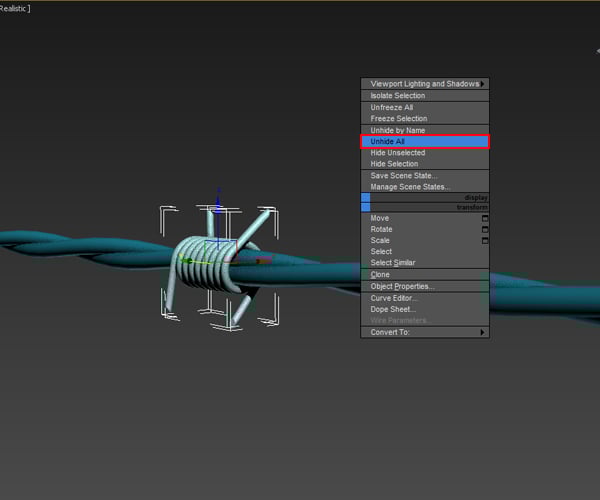Open Dope Sheet entry

tap(425, 309)
